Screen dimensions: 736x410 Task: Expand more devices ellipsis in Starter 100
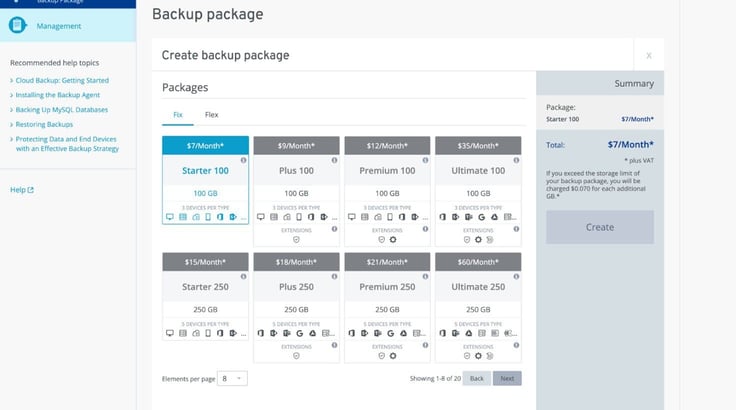[243, 218]
